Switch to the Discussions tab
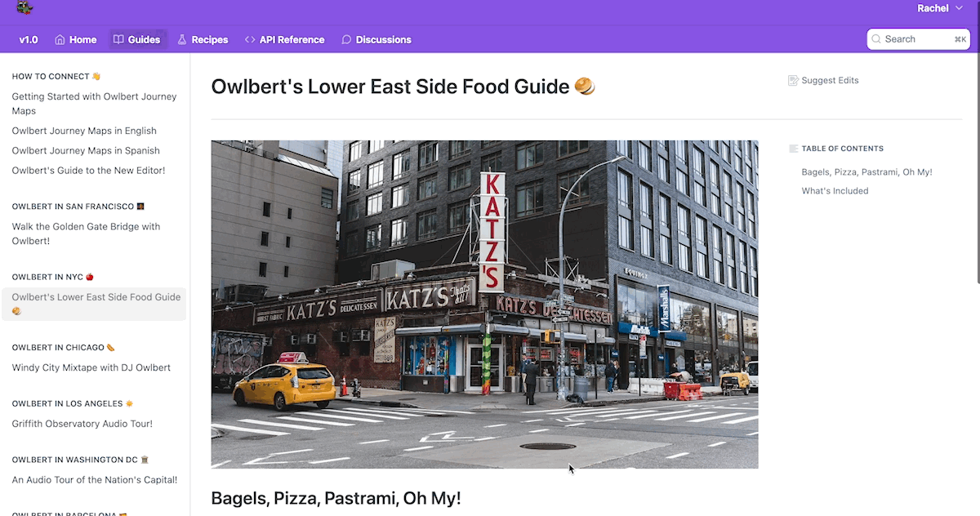 coord(376,39)
